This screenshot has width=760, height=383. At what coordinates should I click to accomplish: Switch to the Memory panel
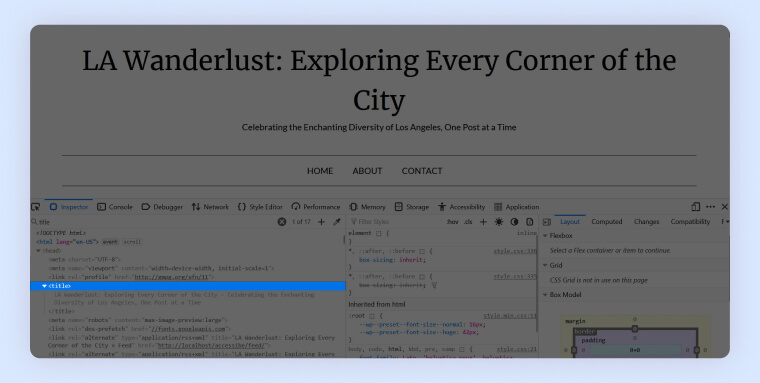[367, 207]
